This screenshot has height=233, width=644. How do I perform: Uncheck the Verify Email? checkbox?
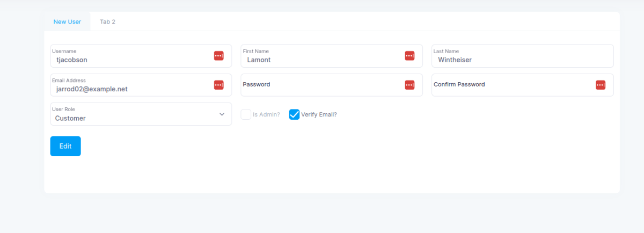(x=294, y=114)
